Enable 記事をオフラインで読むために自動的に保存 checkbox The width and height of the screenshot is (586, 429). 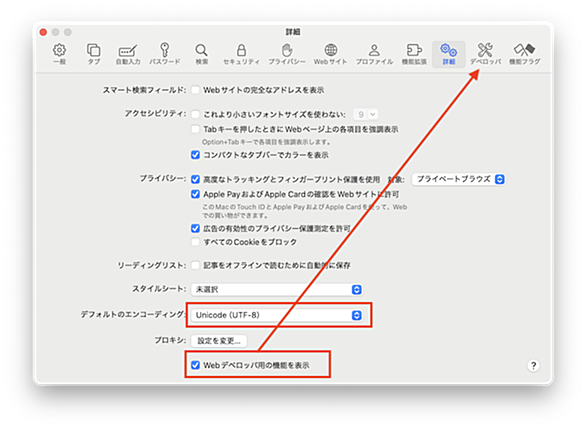(x=195, y=265)
